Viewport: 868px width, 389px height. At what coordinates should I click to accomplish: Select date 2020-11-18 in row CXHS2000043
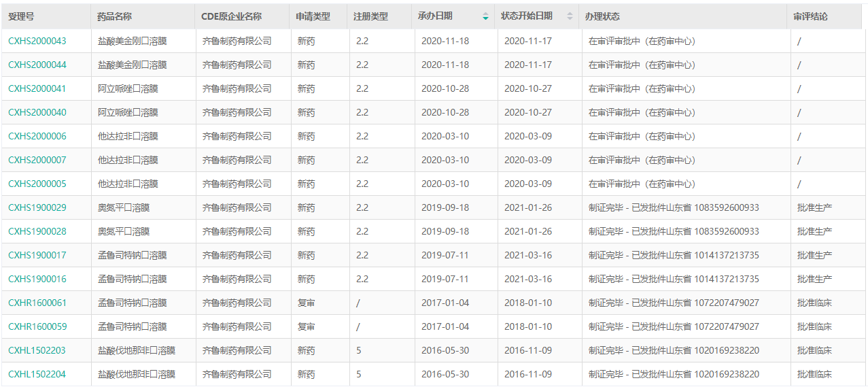tap(445, 41)
